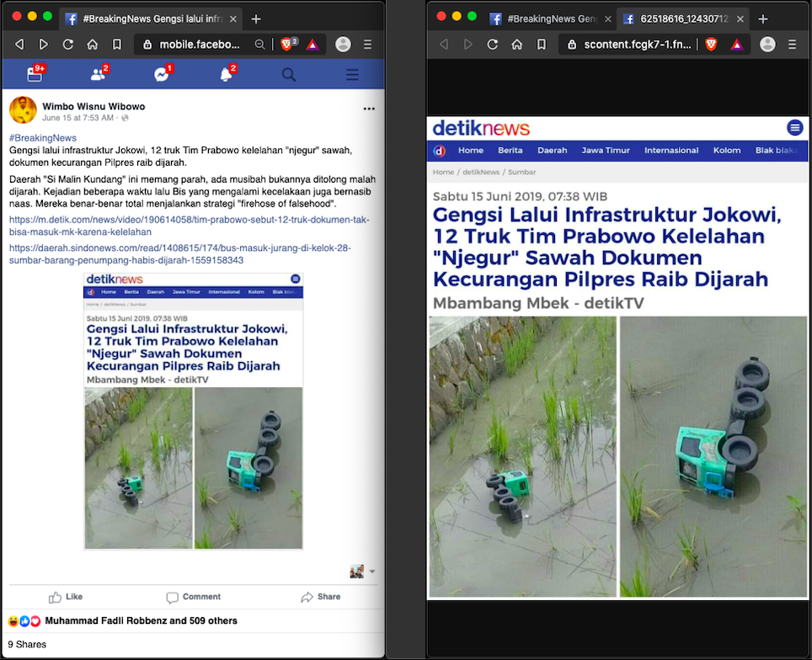Open Facebook notifications bell
Screen dimensions: 812x660
point(226,75)
